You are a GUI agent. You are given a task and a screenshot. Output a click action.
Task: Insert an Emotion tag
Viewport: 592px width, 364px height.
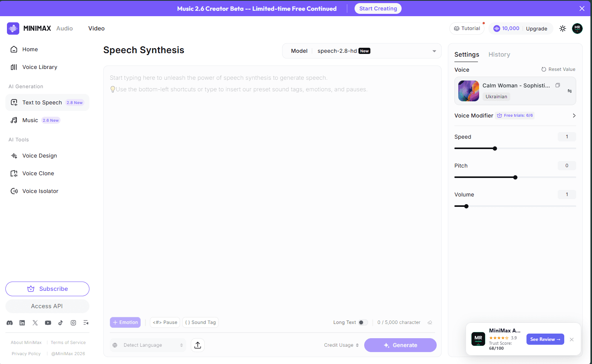click(x=125, y=322)
